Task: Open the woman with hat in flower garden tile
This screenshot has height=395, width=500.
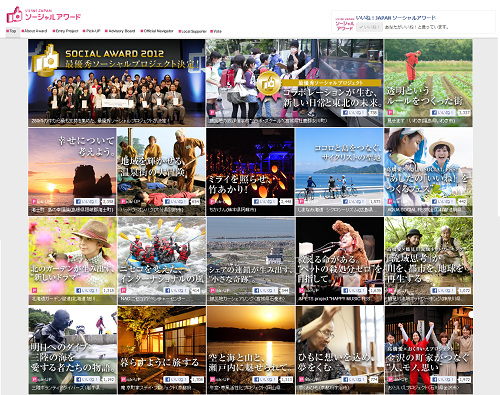Action: pyautogui.click(x=73, y=261)
